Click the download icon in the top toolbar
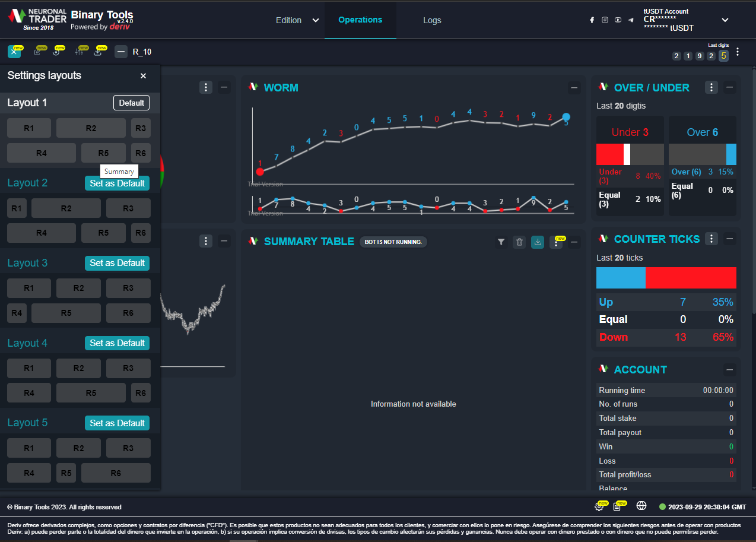756x542 pixels. (99, 52)
